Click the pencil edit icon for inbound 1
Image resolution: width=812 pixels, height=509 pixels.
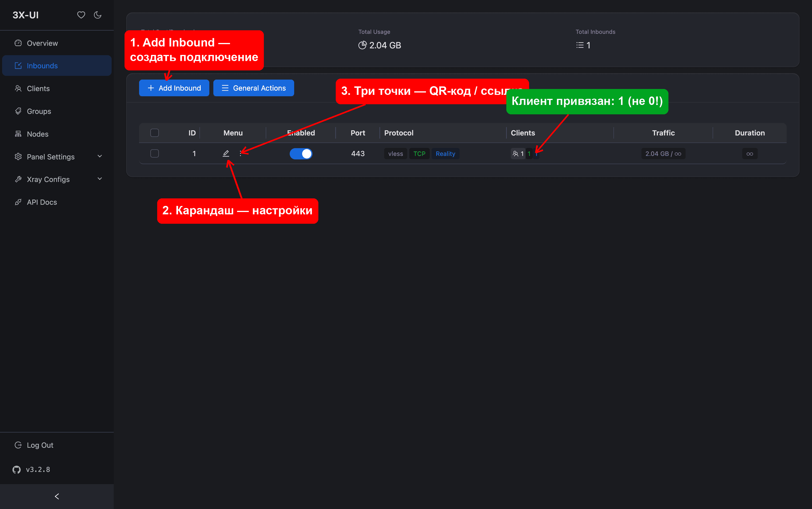(226, 154)
